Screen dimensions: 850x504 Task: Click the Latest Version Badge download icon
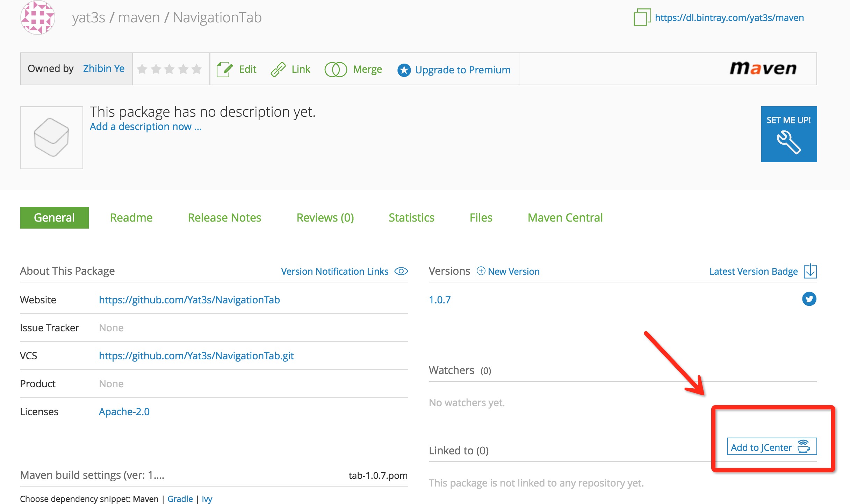coord(810,271)
